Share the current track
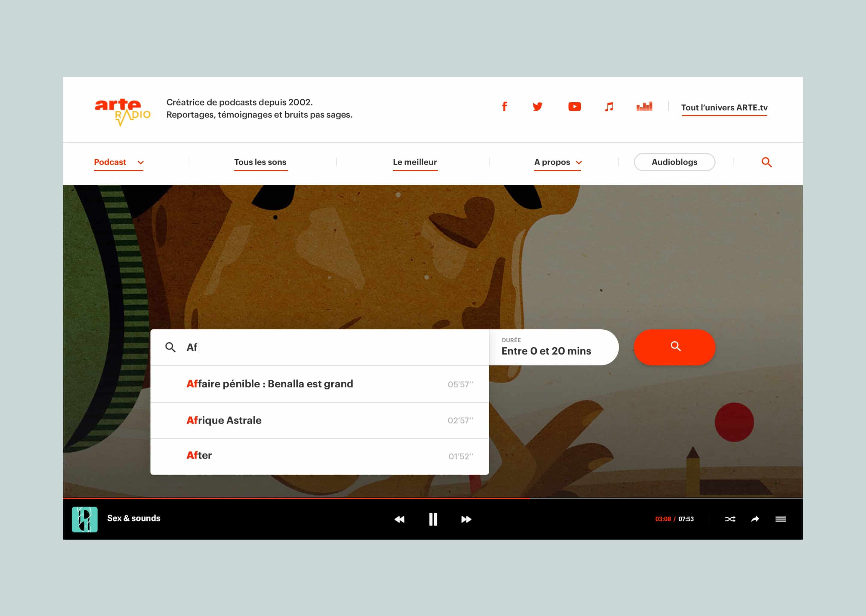866x616 pixels. 755,519
